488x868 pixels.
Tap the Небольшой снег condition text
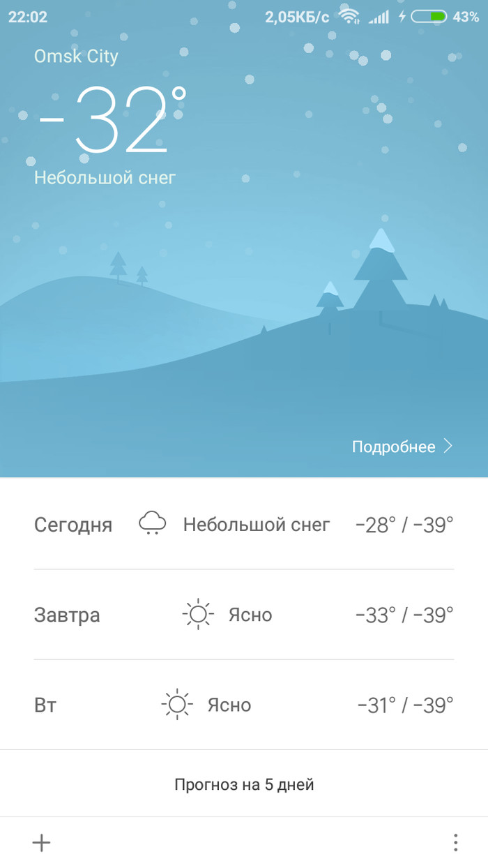point(105,178)
